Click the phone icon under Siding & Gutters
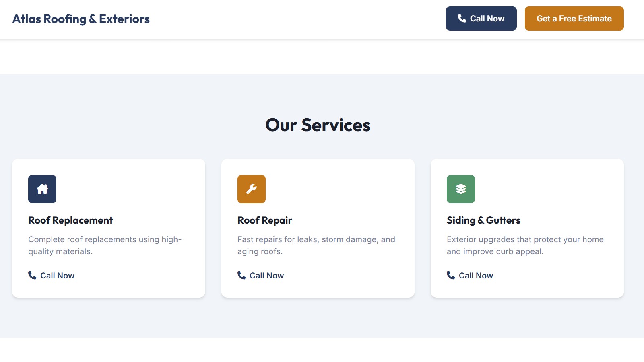 tap(450, 276)
